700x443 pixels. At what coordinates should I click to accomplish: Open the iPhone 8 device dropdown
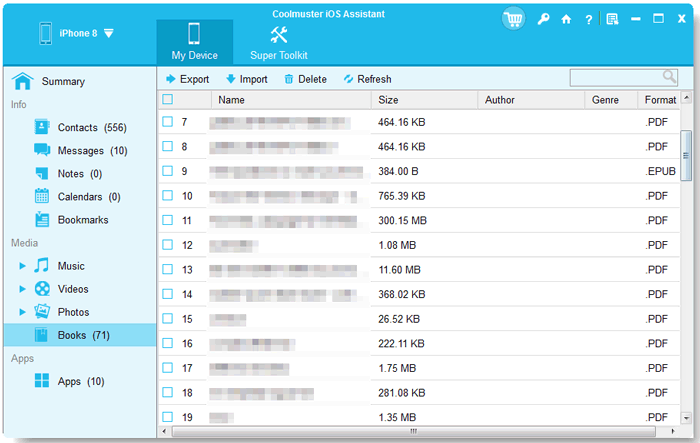108,33
